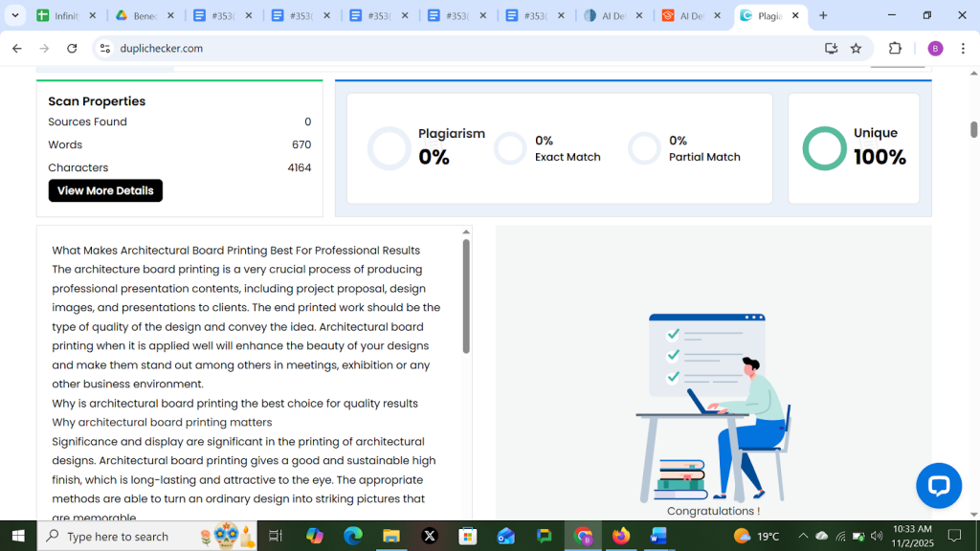The width and height of the screenshot is (980, 551).
Task: Show hidden system tray icons
Action: 802,536
